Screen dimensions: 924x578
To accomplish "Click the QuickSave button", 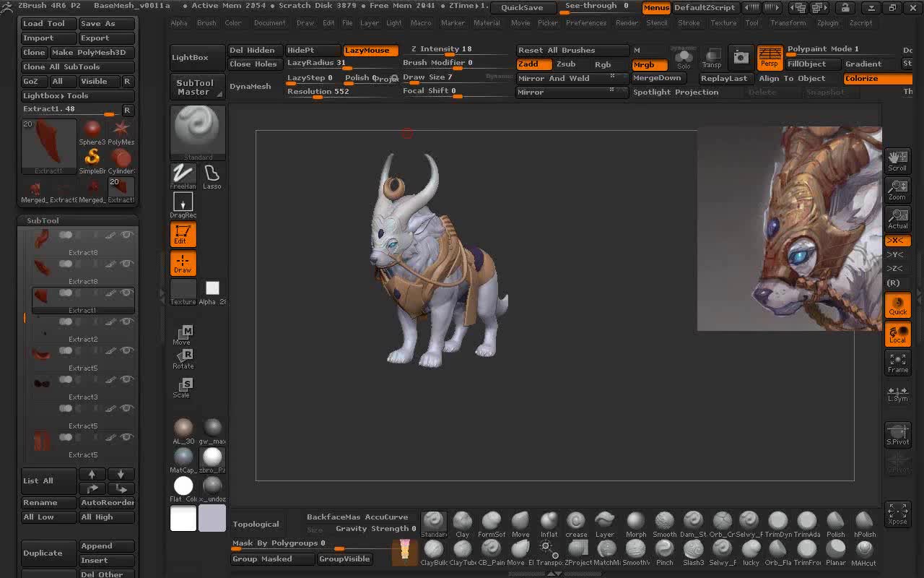I will click(x=522, y=8).
